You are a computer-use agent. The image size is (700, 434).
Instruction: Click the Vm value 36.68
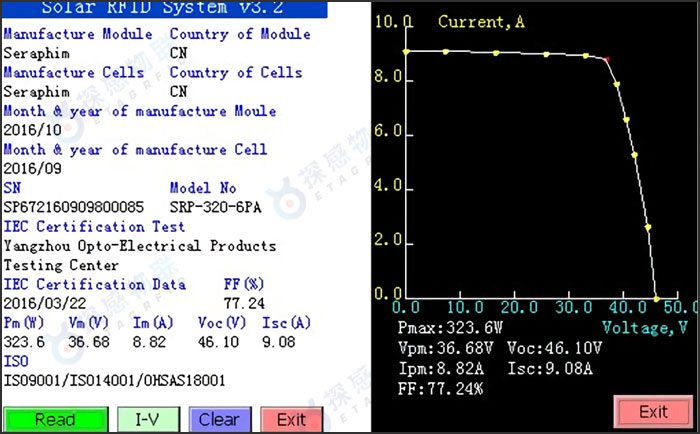89,342
